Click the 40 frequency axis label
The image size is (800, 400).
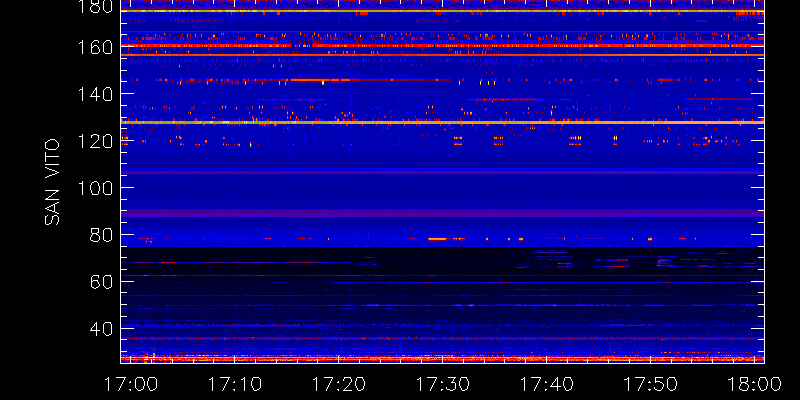point(103,329)
